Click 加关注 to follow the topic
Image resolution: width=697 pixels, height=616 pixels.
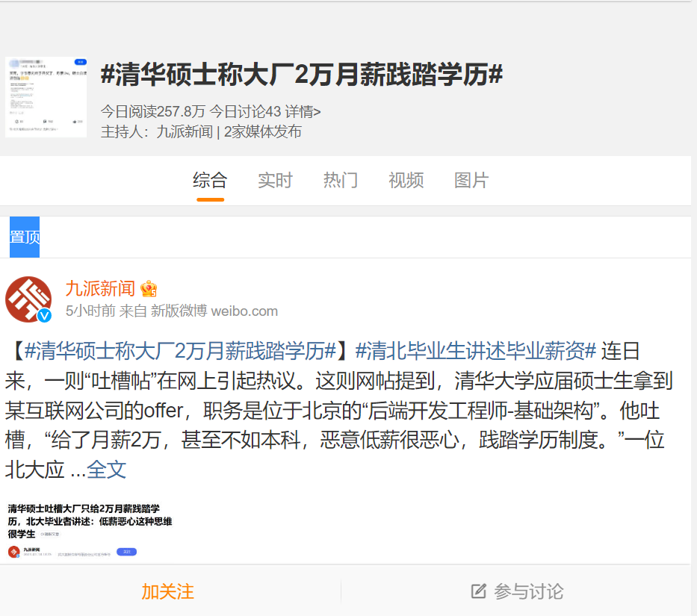coord(167,591)
